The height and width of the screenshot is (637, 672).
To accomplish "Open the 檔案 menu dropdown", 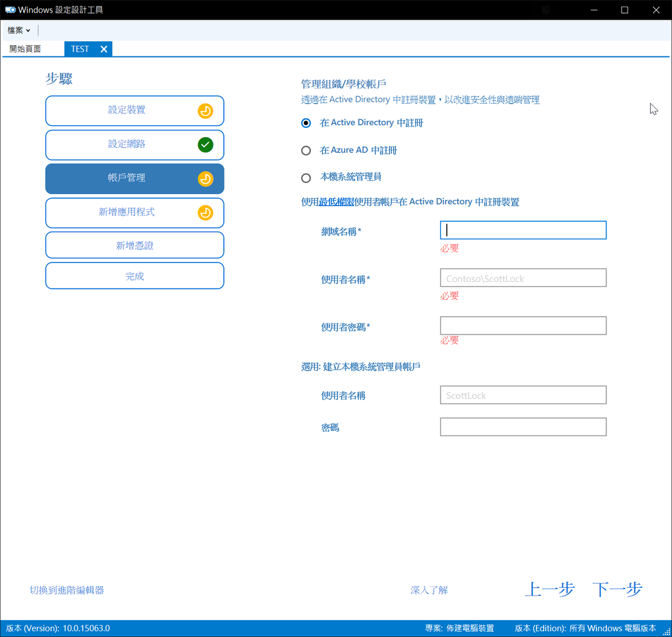I will point(19,30).
